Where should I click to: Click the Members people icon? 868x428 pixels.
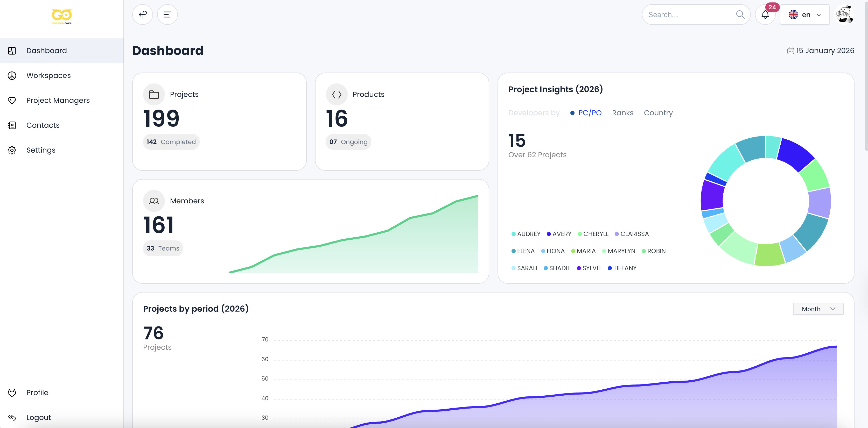point(154,201)
